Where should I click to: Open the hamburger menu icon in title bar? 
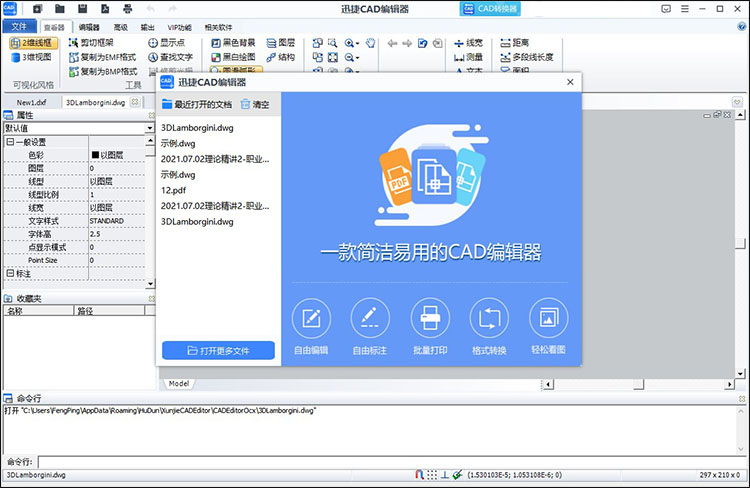[685, 9]
